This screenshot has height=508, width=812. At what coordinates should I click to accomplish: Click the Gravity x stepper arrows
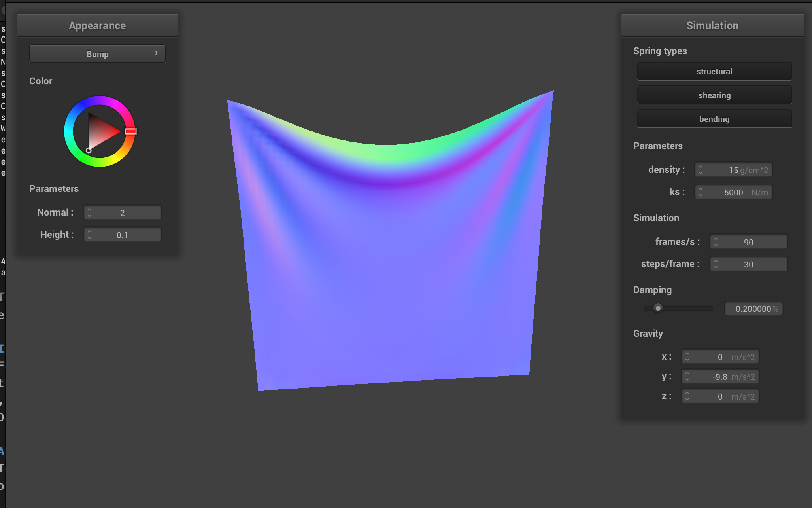687,357
